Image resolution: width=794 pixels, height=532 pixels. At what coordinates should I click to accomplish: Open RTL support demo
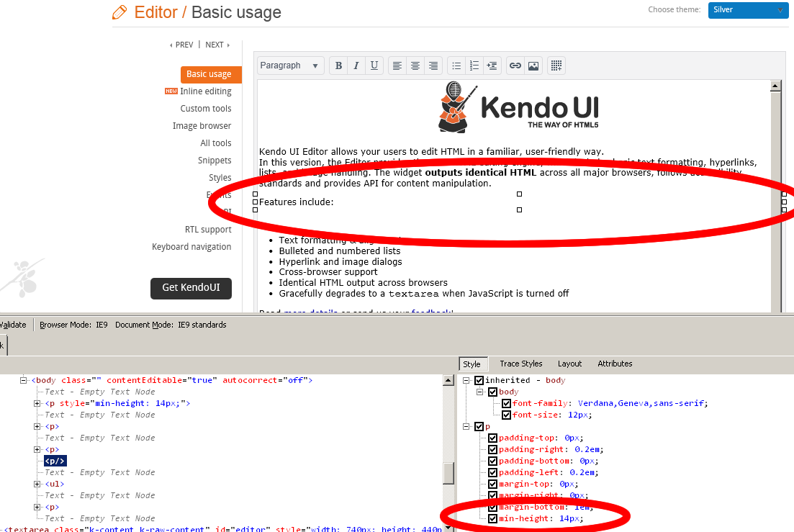[x=207, y=230]
